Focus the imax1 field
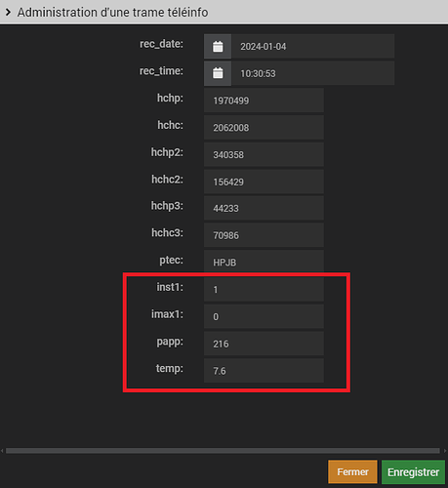Viewport: 448px width, 488px height. [264, 316]
